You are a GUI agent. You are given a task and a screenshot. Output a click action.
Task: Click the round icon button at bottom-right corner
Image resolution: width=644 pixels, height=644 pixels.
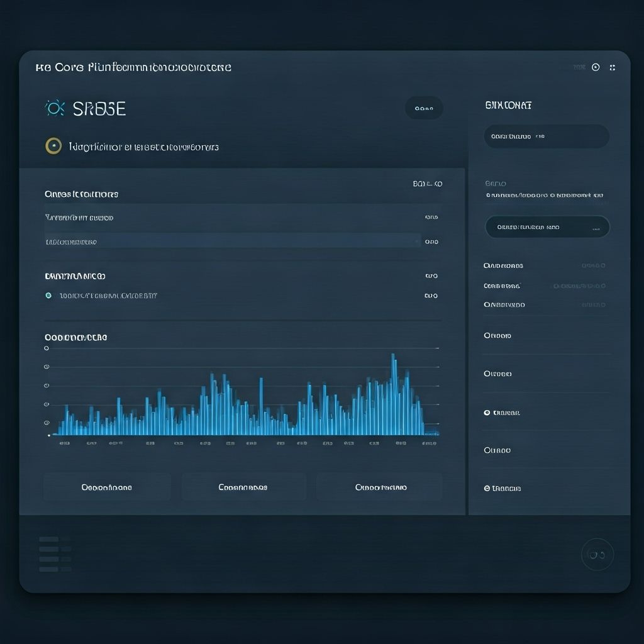click(597, 555)
